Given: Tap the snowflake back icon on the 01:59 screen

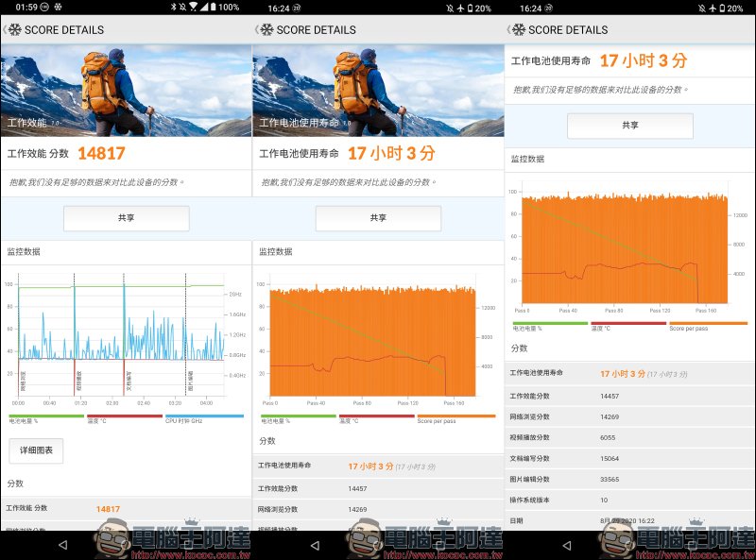Looking at the screenshot, I should (15, 30).
